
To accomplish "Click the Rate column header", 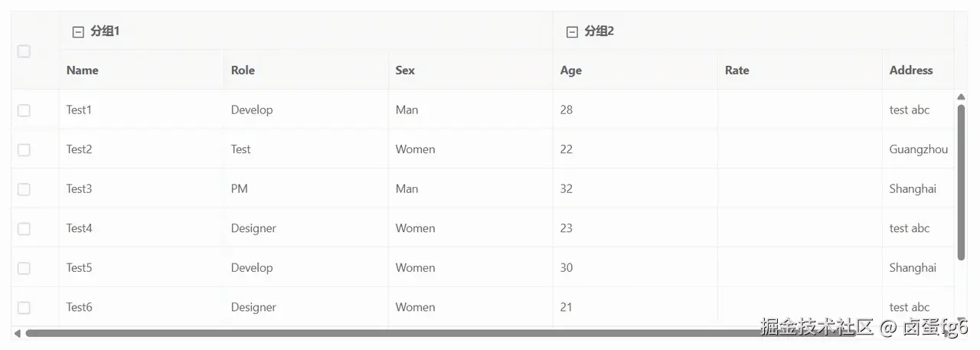I will (737, 70).
